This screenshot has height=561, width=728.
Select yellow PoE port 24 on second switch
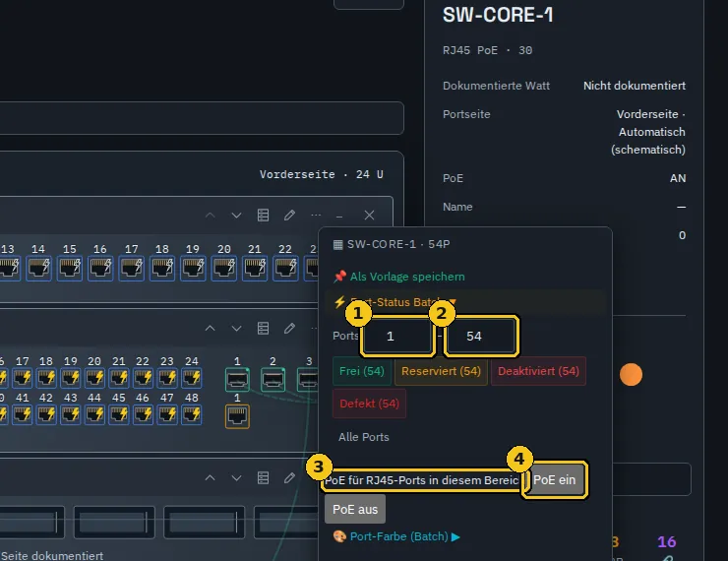coord(191,378)
